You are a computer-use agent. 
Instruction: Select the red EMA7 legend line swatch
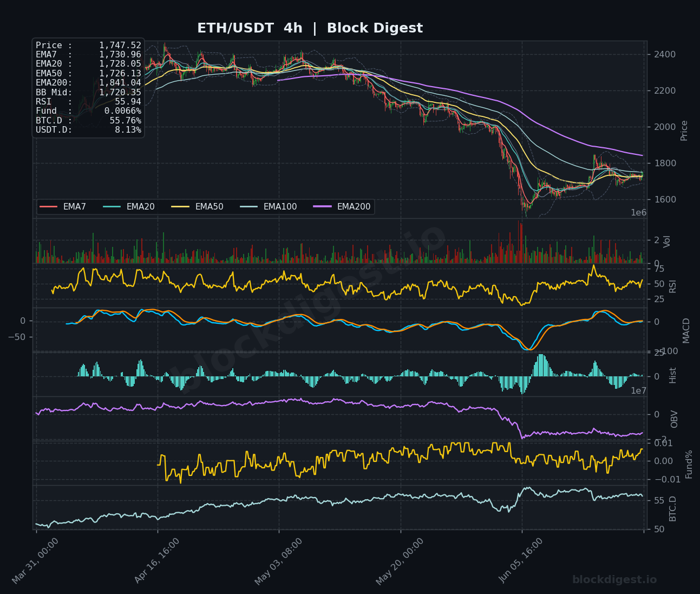49,207
